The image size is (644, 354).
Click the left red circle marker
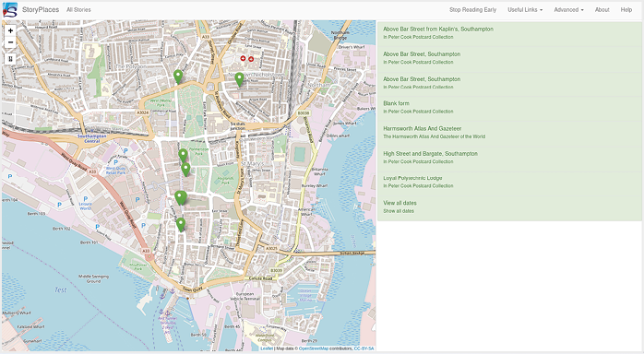(x=243, y=59)
